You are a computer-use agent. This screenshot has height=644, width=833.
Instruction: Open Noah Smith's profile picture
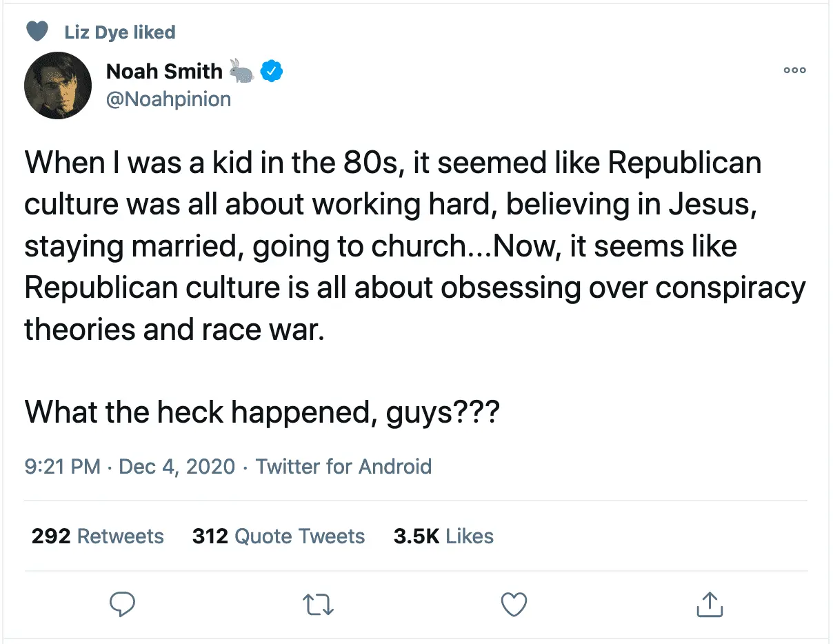pyautogui.click(x=58, y=85)
